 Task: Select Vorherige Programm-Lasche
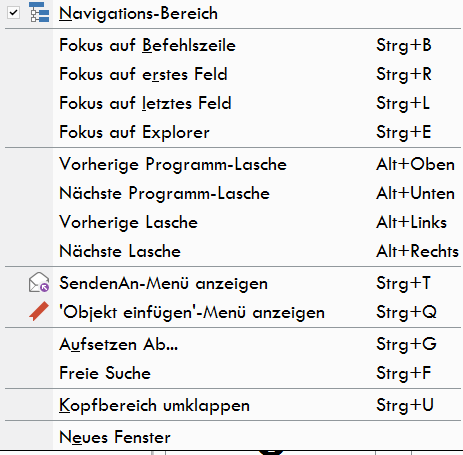(x=233, y=164)
